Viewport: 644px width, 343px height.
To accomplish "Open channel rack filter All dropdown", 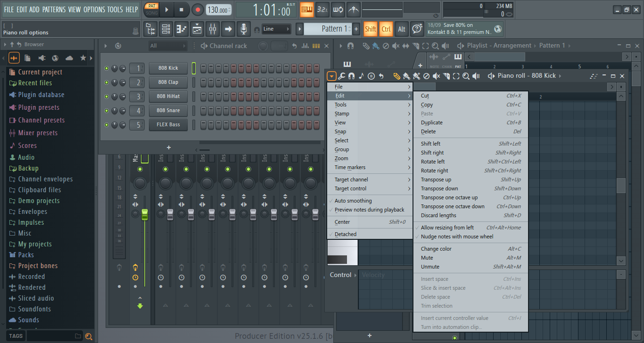I will click(x=167, y=46).
